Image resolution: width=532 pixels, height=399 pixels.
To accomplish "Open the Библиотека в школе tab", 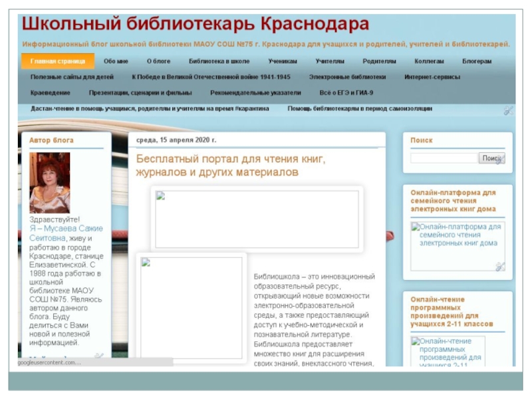I will [214, 61].
